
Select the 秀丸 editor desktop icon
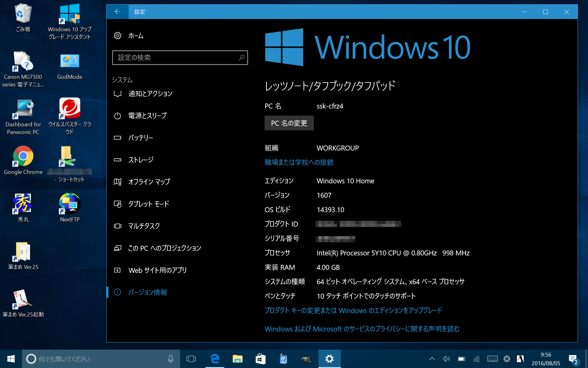pyautogui.click(x=23, y=208)
